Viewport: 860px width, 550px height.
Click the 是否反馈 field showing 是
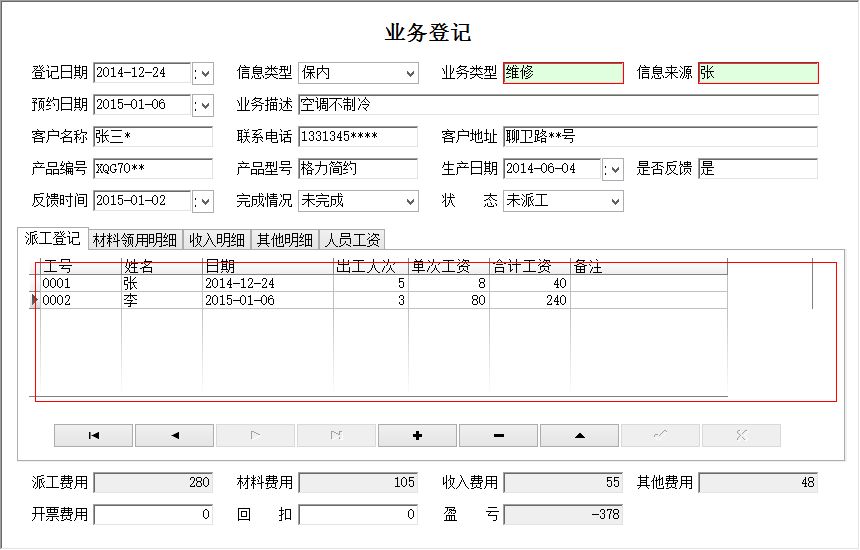[x=758, y=168]
